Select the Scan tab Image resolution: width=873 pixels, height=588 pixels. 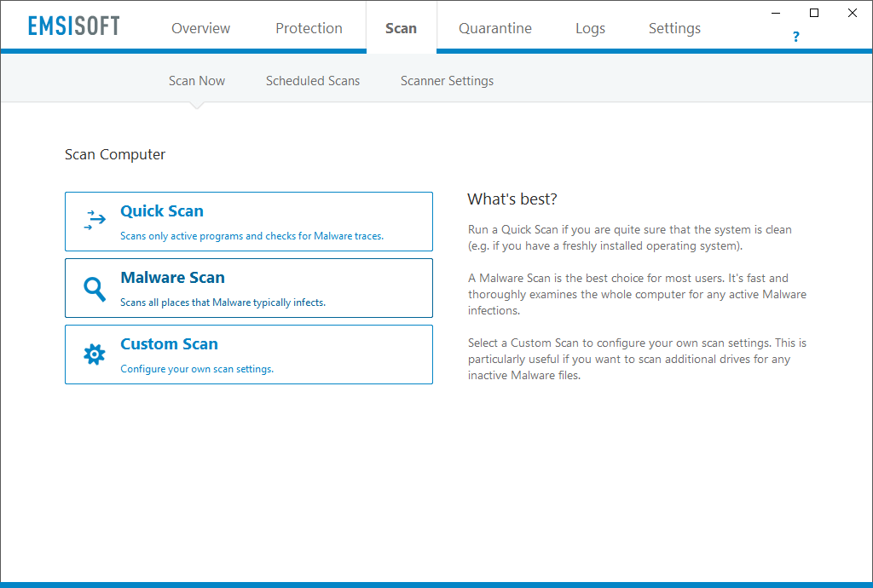coord(401,27)
